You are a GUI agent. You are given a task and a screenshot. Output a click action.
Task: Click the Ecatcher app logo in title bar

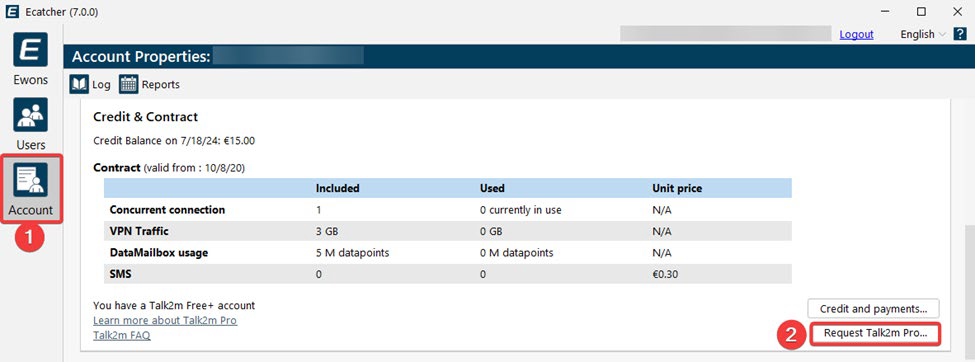tap(11, 12)
